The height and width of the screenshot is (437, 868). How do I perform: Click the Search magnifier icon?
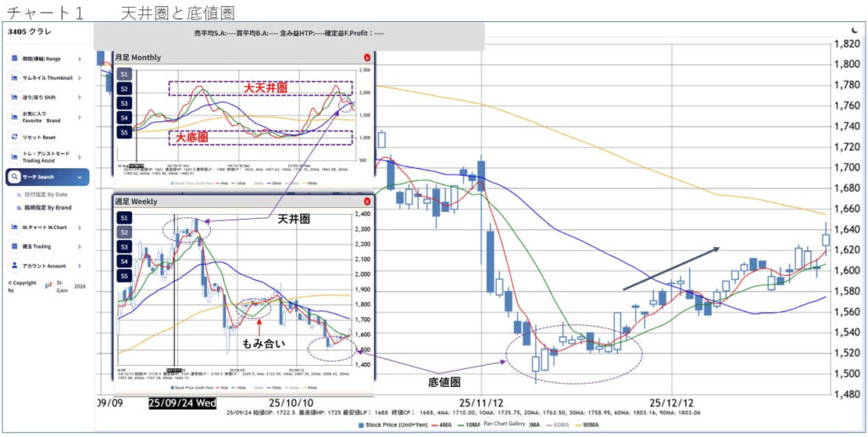(x=14, y=177)
